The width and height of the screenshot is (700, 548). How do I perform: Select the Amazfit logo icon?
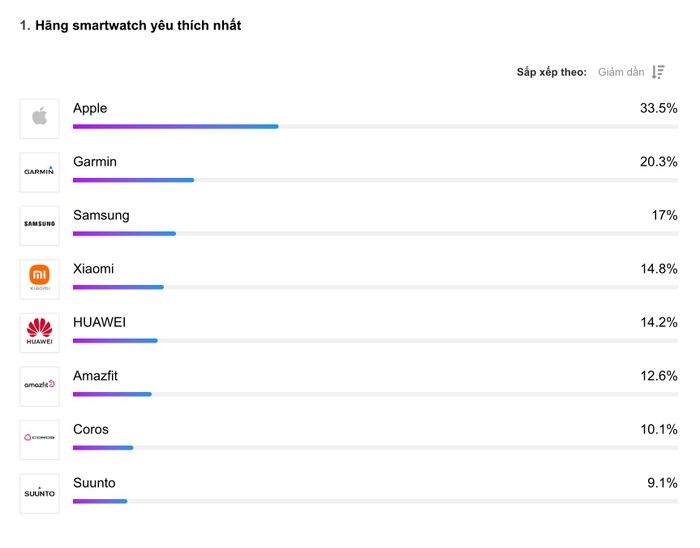(40, 386)
